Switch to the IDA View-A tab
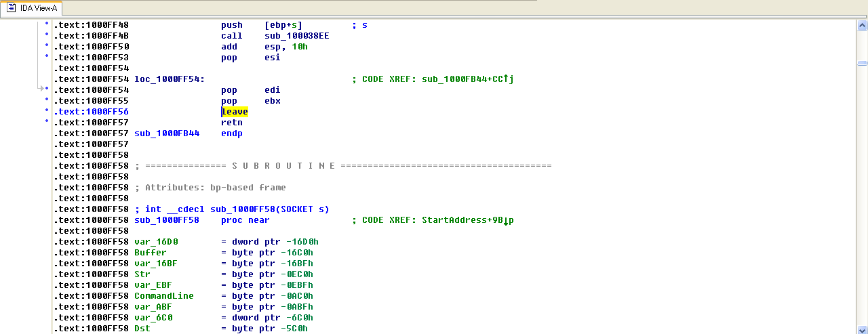Screen dimensions: 868x334 [x=33, y=8]
